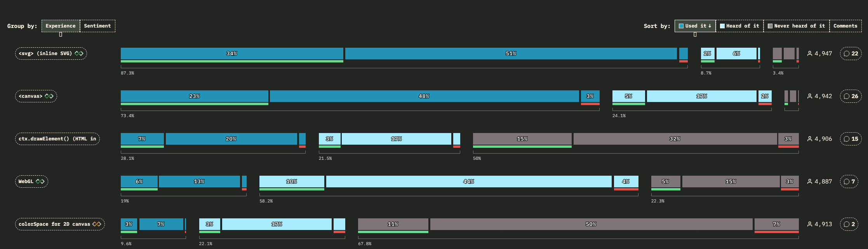Screen dimensions: 868x249
Task: Click the 51% used bar for inline SVG
Action: [511, 54]
